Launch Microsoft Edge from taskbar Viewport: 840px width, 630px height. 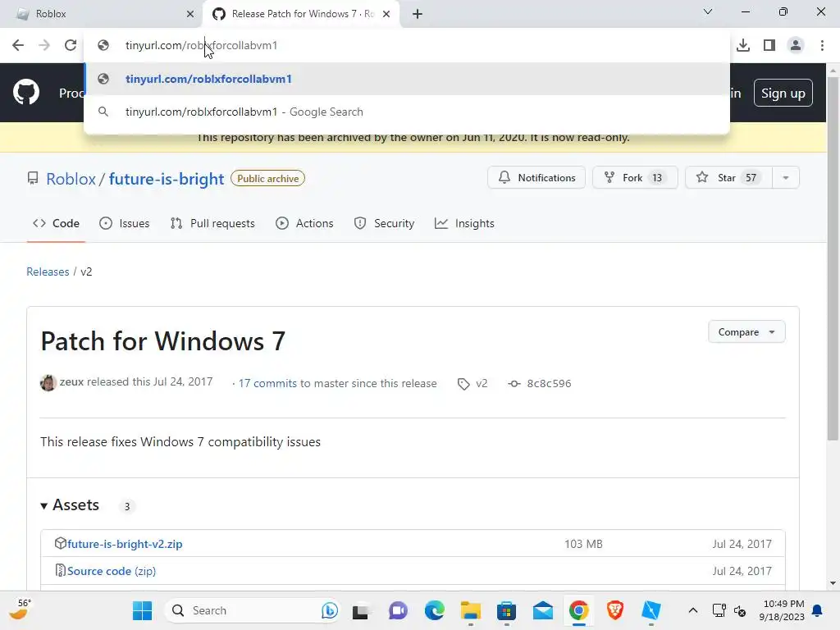tap(434, 610)
